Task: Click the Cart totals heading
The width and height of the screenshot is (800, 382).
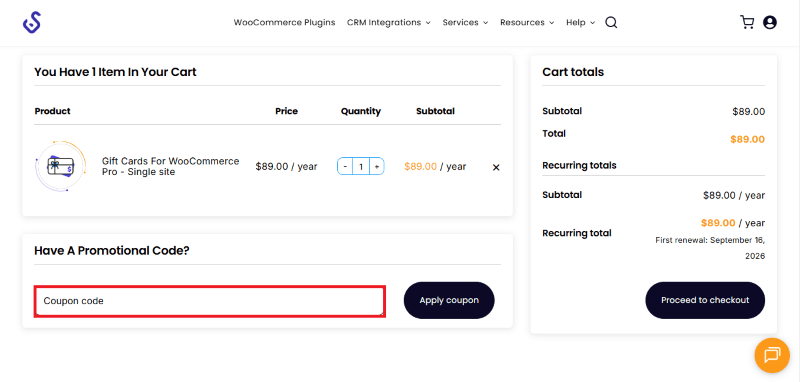Action: (x=573, y=72)
